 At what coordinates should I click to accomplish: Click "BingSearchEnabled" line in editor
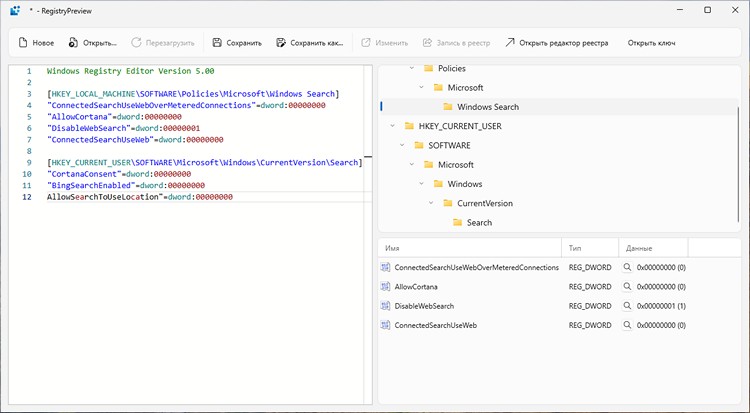pyautogui.click(x=126, y=185)
